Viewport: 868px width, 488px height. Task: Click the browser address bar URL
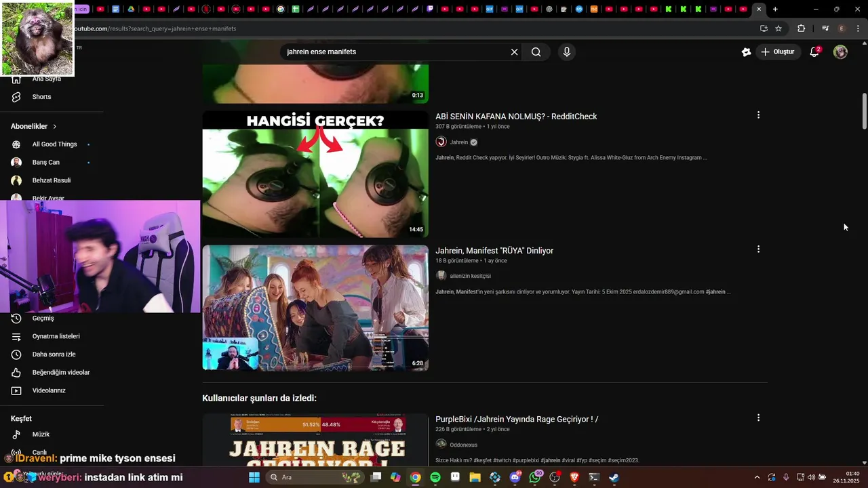[156, 28]
